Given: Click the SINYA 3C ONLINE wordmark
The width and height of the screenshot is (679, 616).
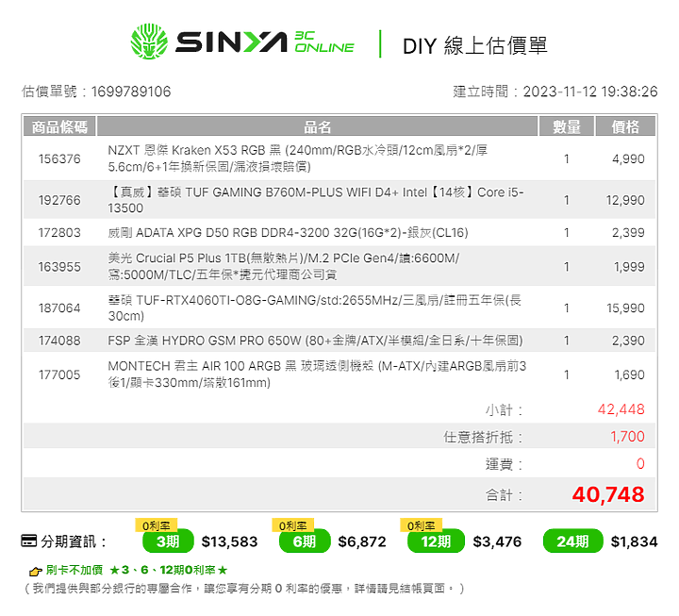Looking at the screenshot, I should [265, 42].
